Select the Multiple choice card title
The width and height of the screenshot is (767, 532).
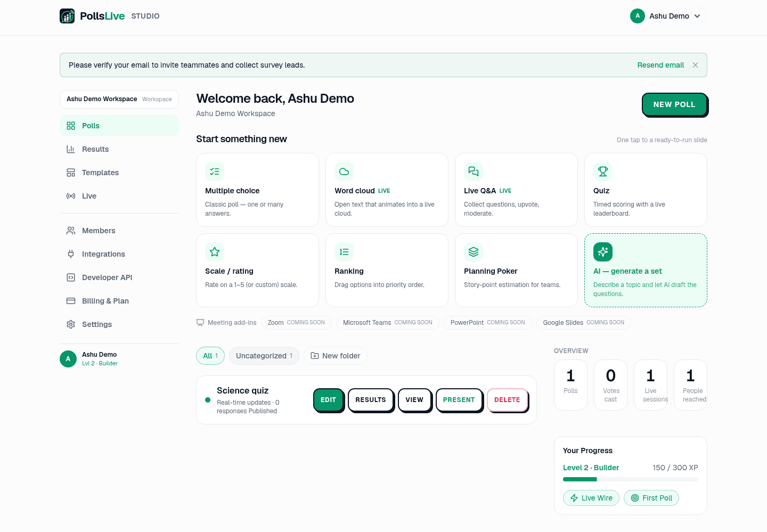point(232,191)
